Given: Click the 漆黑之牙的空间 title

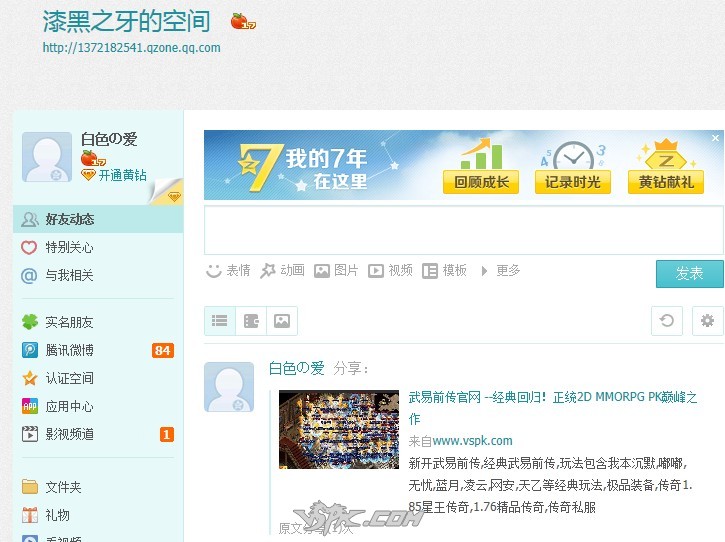Looking at the screenshot, I should pyautogui.click(x=126, y=22).
